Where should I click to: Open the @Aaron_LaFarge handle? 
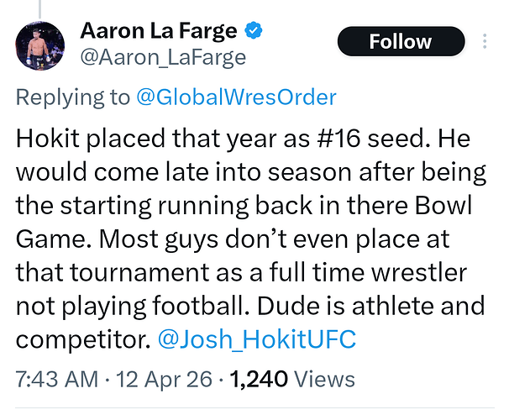[163, 57]
